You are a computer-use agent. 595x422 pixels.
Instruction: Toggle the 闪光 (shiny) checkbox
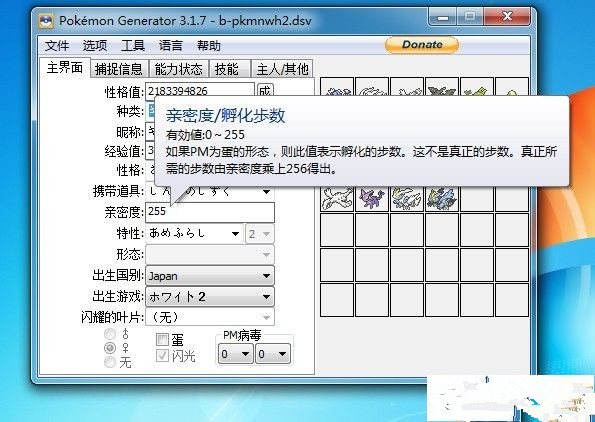tap(162, 356)
